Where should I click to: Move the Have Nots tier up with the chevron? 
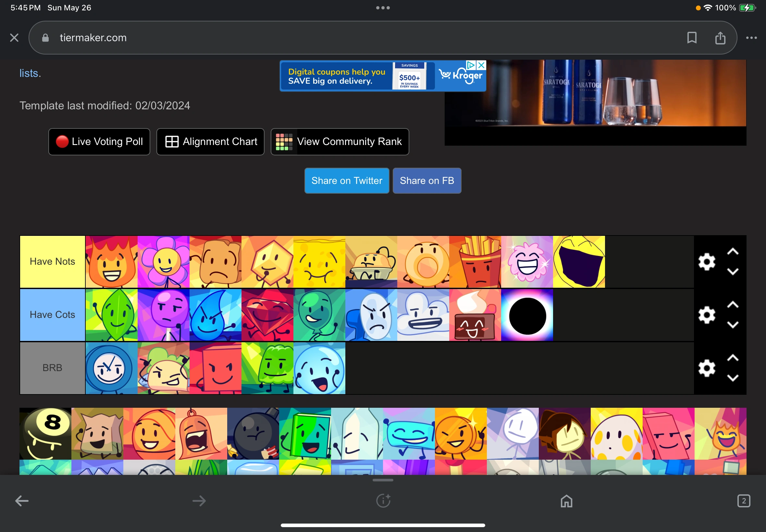point(733,251)
